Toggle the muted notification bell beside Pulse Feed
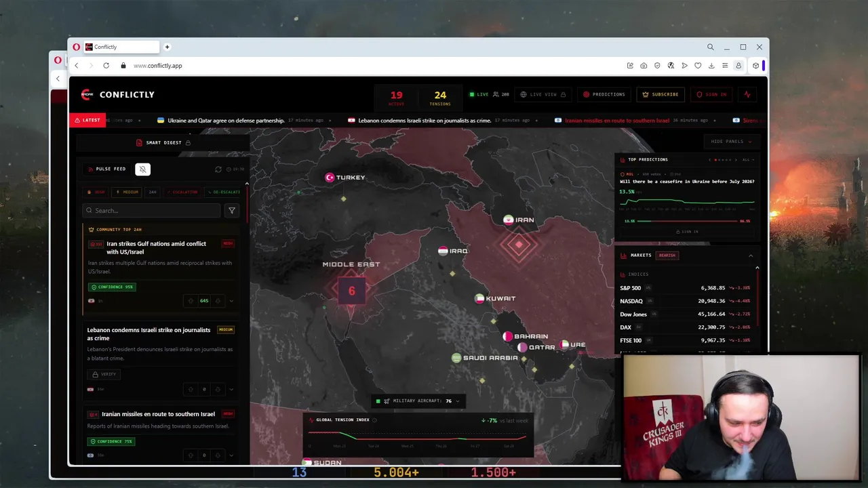 (142, 169)
